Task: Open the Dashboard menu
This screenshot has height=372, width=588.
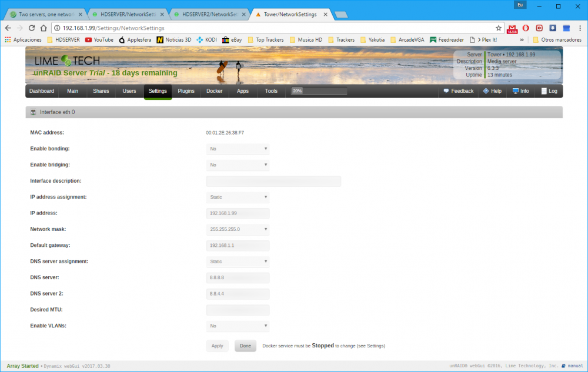Action: pyautogui.click(x=42, y=91)
